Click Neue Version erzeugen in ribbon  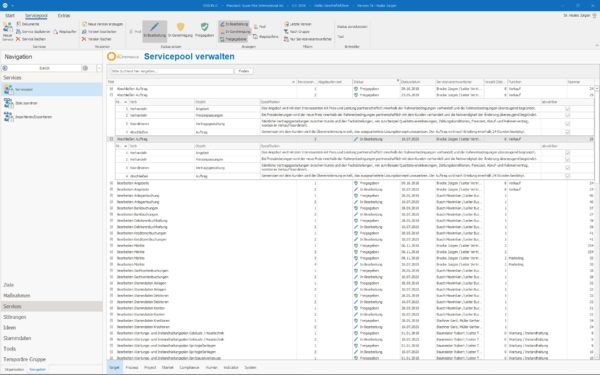coord(103,24)
